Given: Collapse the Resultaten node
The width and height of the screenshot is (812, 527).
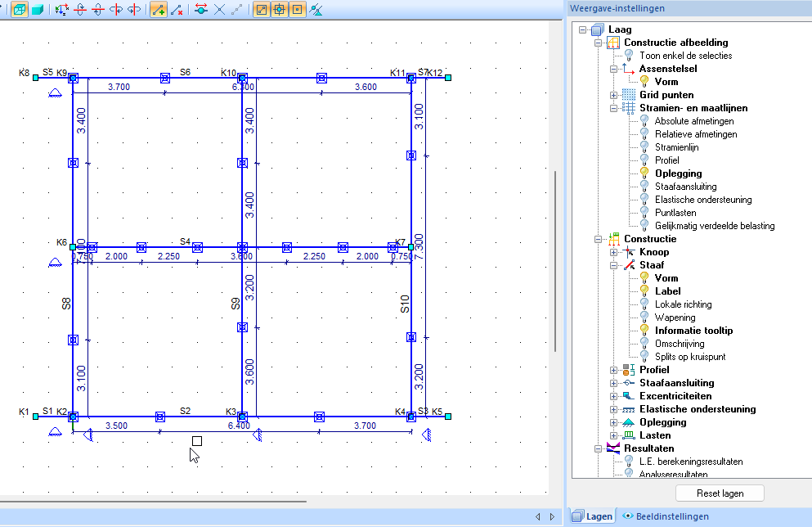Looking at the screenshot, I should 598,448.
